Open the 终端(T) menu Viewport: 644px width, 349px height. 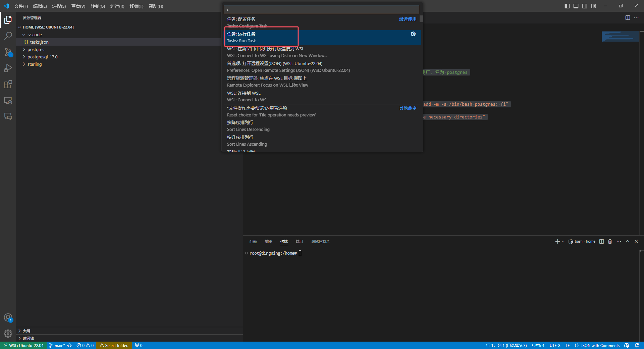point(136,6)
